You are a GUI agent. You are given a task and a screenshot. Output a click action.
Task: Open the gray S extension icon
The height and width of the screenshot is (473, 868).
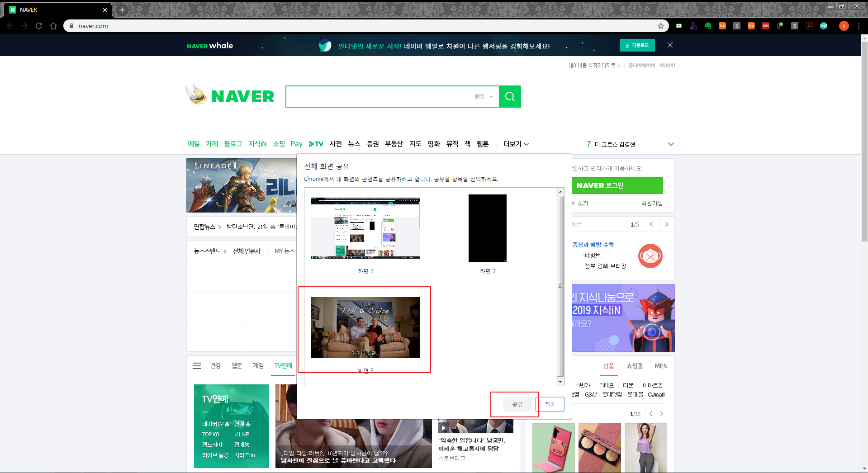pyautogui.click(x=795, y=26)
